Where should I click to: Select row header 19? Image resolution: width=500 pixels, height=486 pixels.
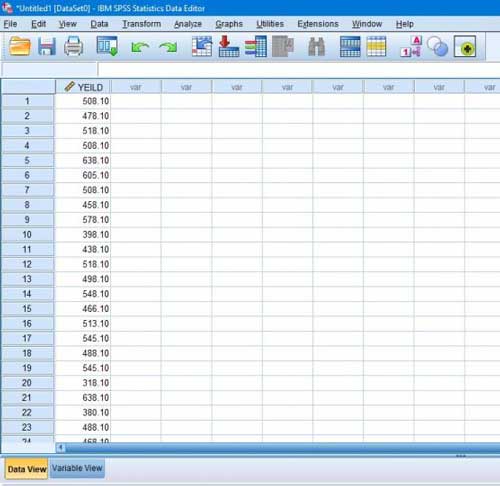(x=27, y=368)
